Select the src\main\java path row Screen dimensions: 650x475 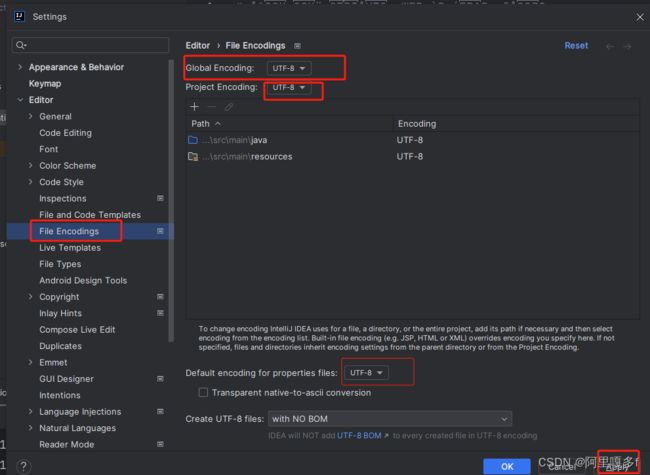(x=413, y=140)
